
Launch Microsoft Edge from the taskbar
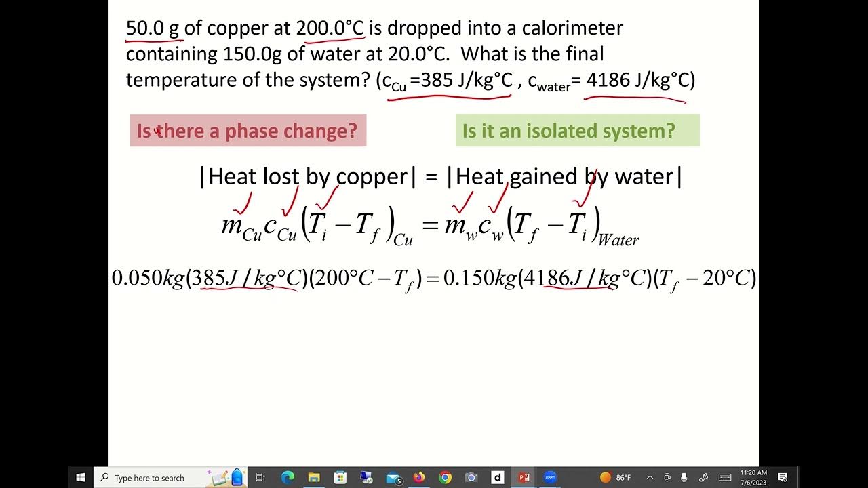(x=288, y=477)
